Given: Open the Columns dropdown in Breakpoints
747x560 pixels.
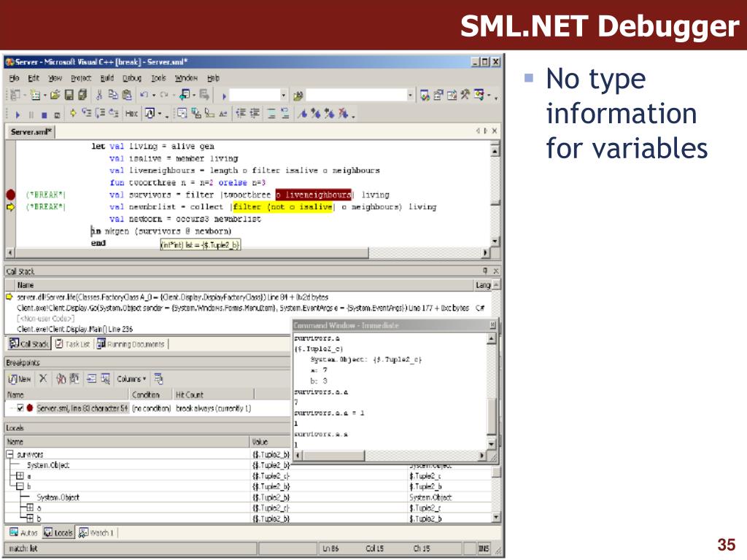Looking at the screenshot, I should pos(131,379).
